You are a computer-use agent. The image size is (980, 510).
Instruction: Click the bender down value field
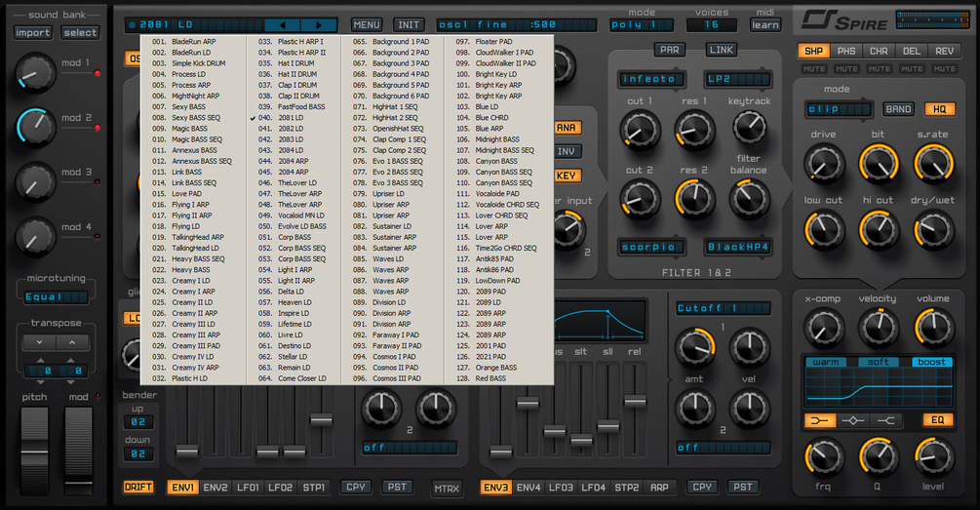[138, 453]
